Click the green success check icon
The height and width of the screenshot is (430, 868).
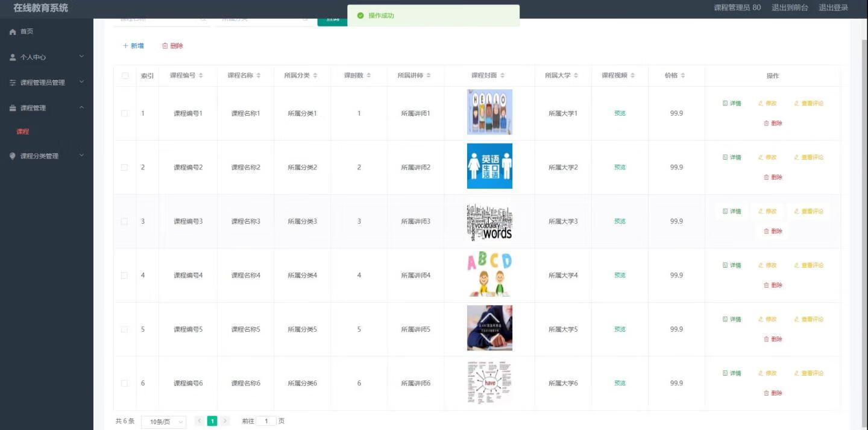[x=360, y=16]
